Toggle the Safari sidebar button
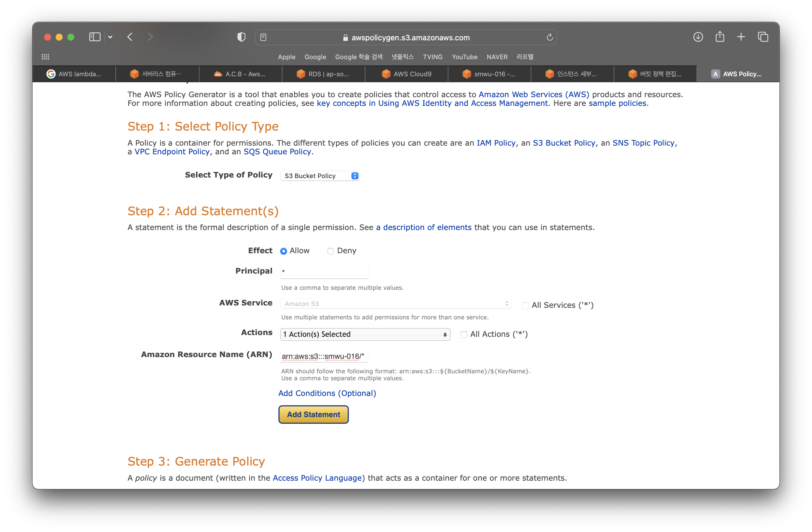Viewport: 812px width, 532px height. coord(95,37)
